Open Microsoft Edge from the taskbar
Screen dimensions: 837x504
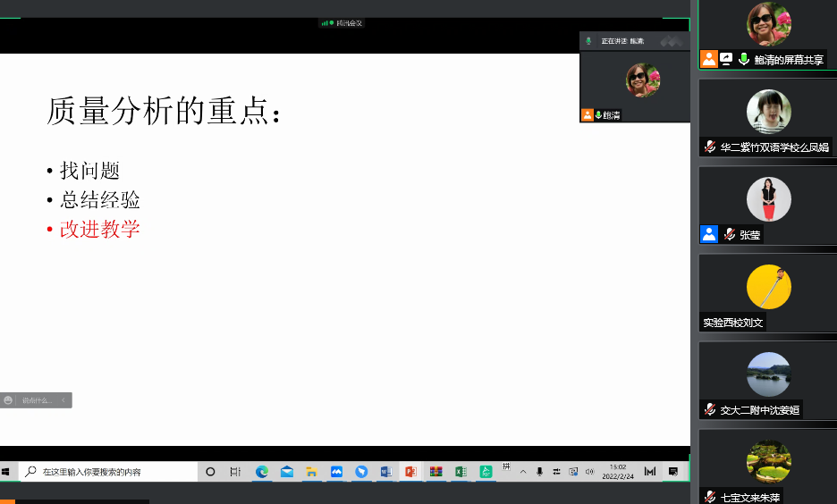coord(262,471)
